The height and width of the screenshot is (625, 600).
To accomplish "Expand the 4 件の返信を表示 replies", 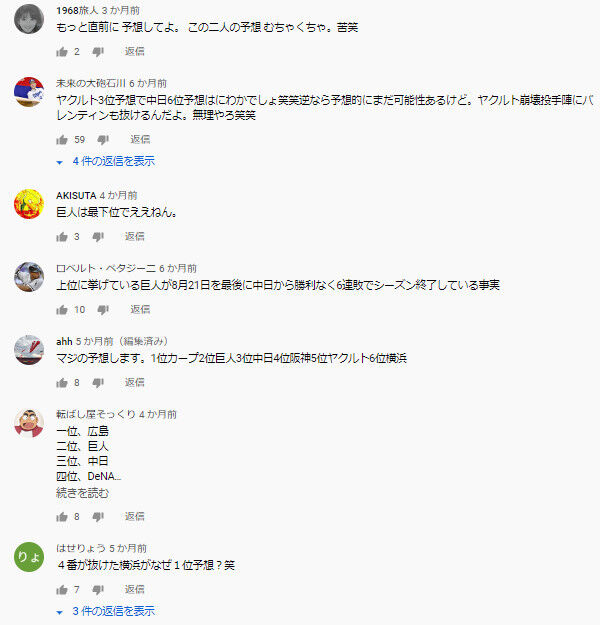I will pos(106,161).
